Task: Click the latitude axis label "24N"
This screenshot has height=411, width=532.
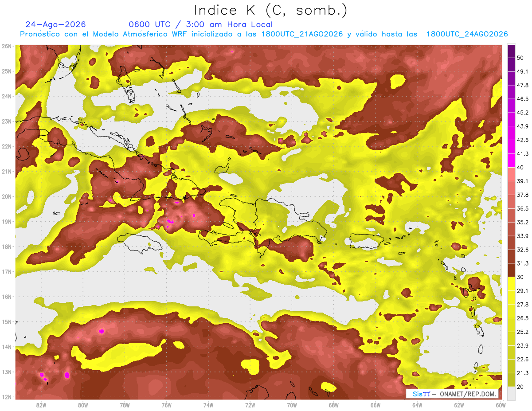Action: [x=7, y=96]
